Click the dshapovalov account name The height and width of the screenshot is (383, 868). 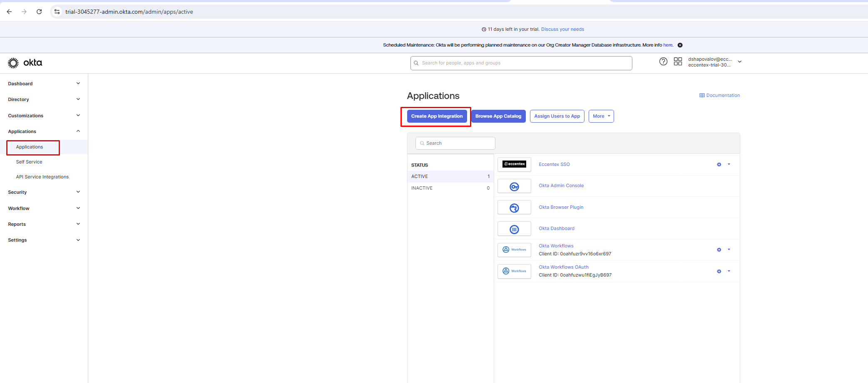[x=709, y=59]
